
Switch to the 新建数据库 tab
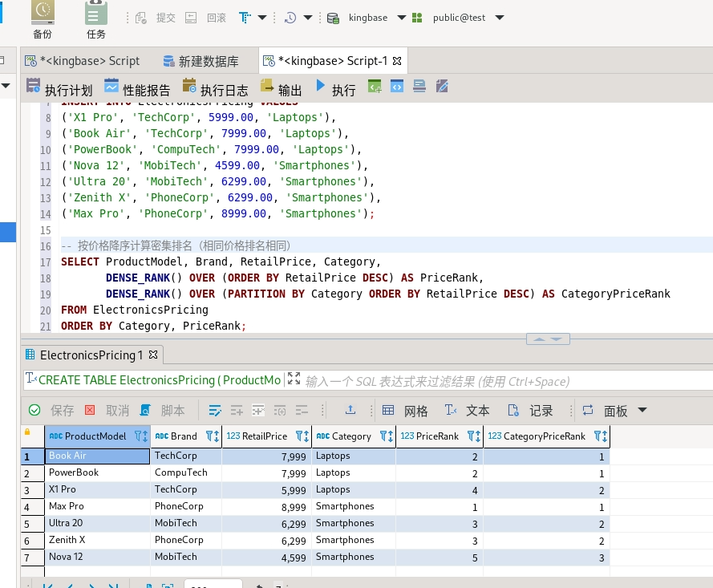coord(201,61)
